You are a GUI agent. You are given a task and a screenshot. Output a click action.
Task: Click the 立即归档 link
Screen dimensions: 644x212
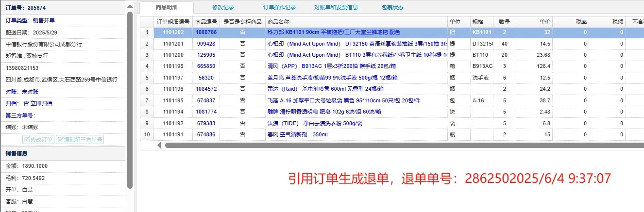41,103
